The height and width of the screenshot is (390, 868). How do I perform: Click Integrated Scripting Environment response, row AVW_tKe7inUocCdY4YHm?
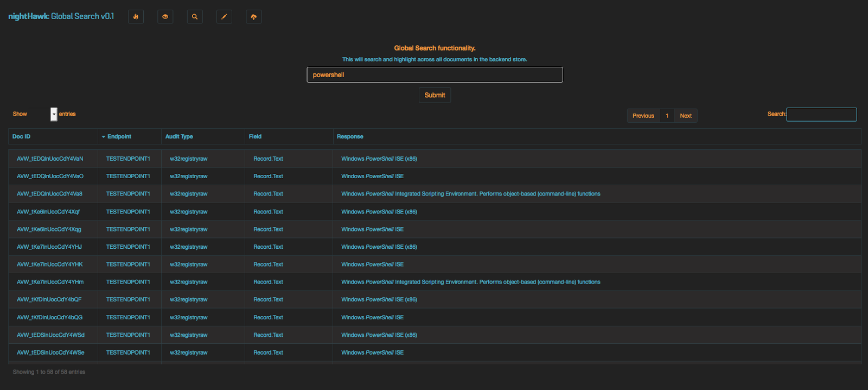(x=471, y=282)
